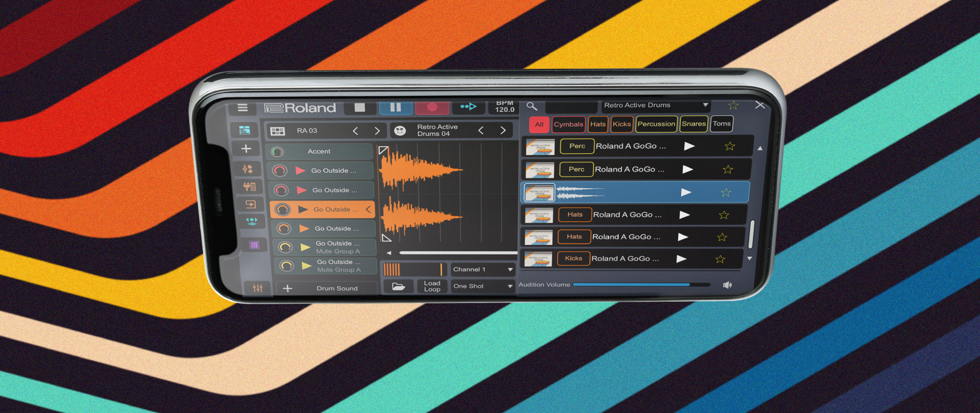Select the All filter tab
The image size is (980, 413).
(x=539, y=124)
